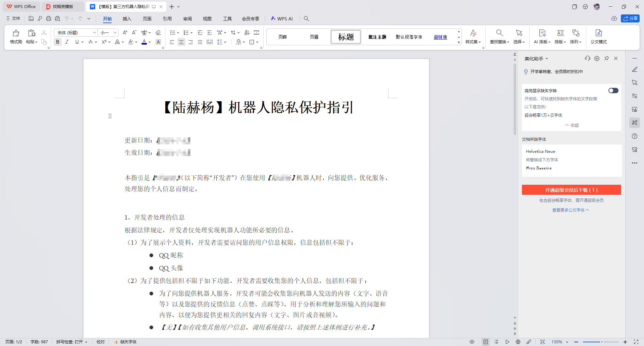
Task: Click the increase font size icon
Action: coord(125,33)
